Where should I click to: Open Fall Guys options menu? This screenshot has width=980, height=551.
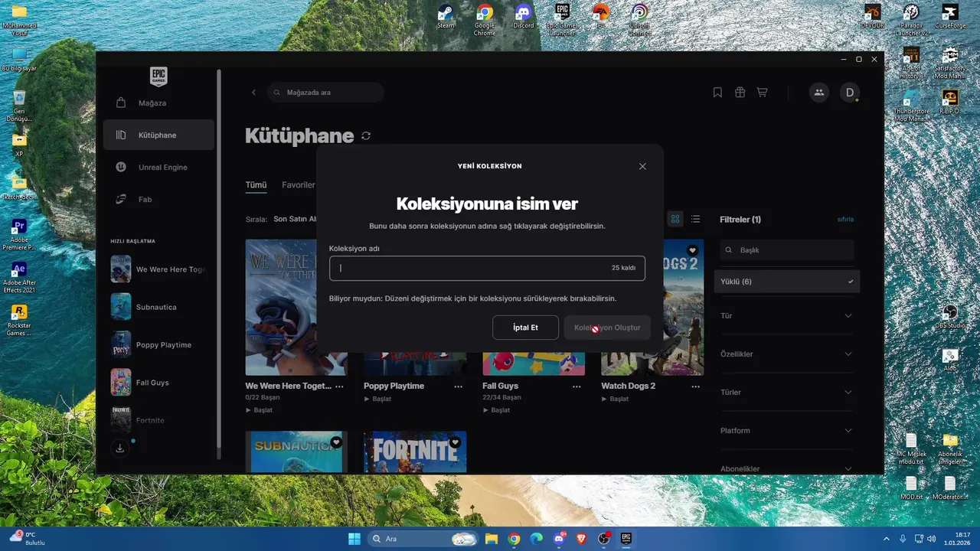(577, 386)
